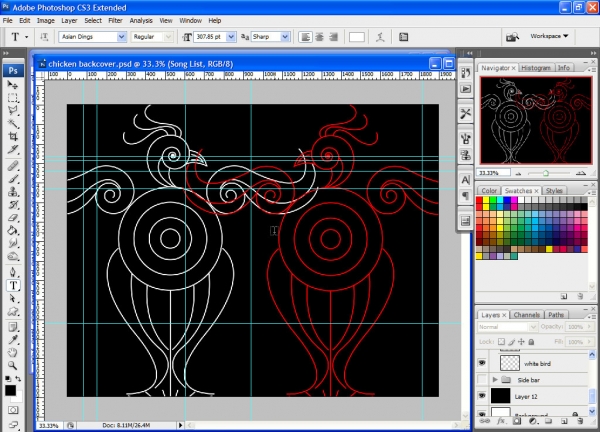Set left text alignment

tap(305, 37)
